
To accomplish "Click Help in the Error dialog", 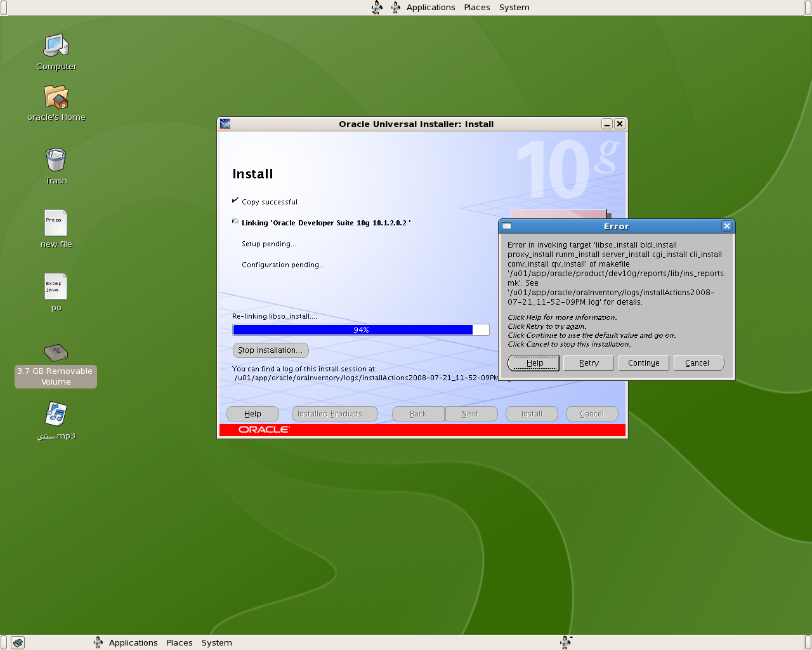I will point(534,363).
